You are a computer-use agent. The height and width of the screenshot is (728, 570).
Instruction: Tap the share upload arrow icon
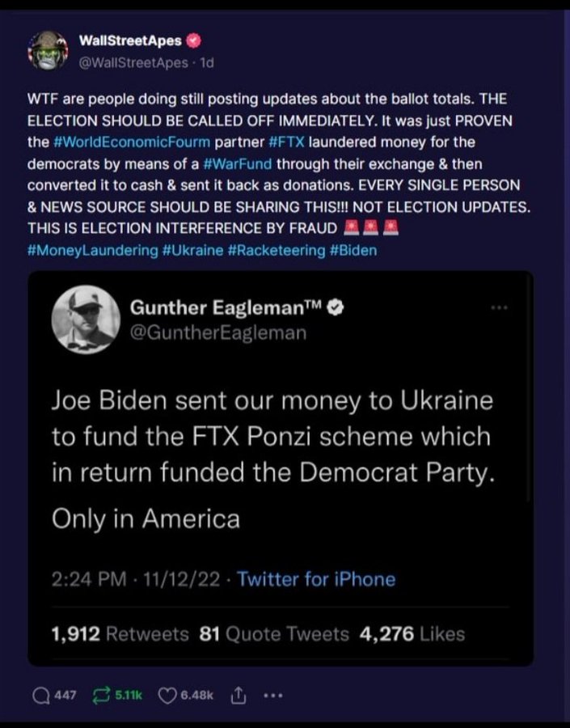[x=240, y=695]
